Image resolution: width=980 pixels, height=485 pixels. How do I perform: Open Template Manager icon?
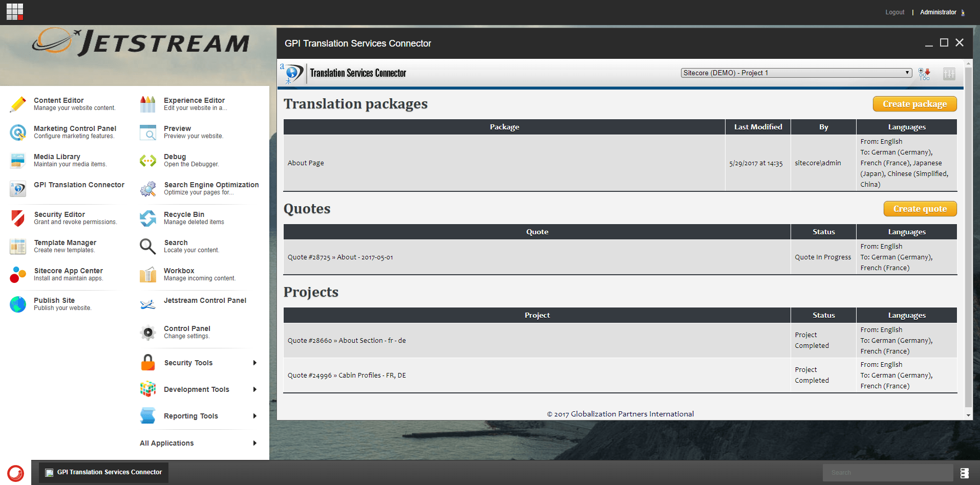(18, 247)
